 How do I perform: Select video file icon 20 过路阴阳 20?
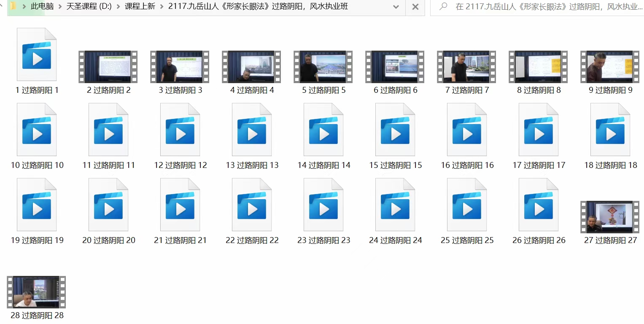coord(108,205)
